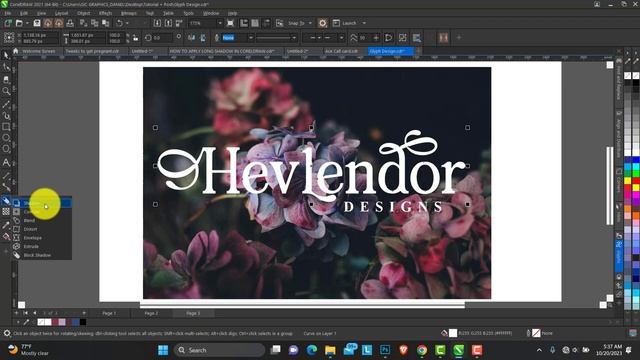Expand the Open folder dropdown arrow
640x360 pixels.
pos(27,23)
